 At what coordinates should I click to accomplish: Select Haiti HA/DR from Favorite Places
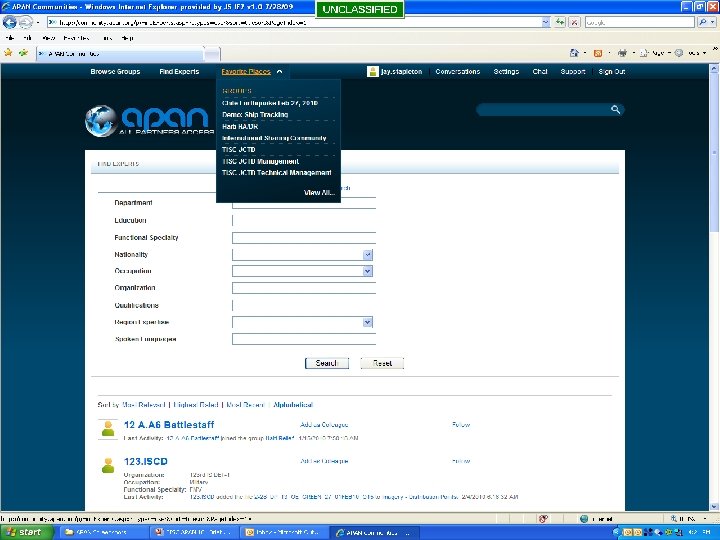(240, 126)
